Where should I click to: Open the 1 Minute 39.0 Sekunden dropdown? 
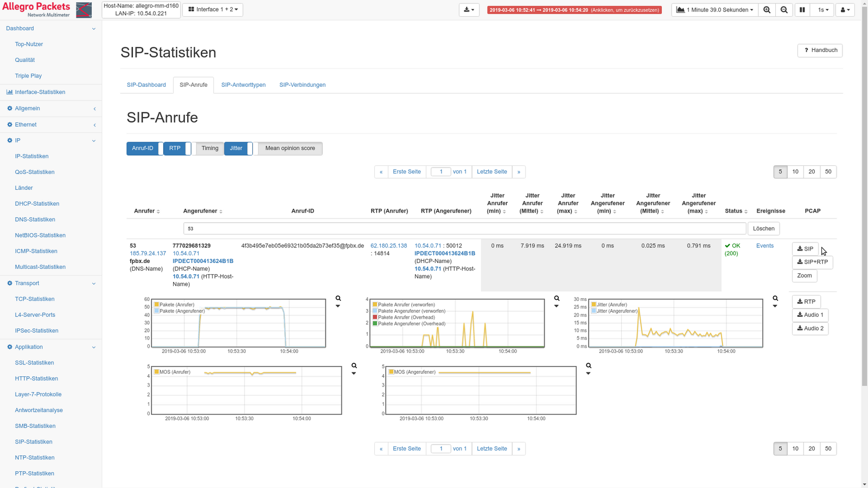[x=714, y=10]
